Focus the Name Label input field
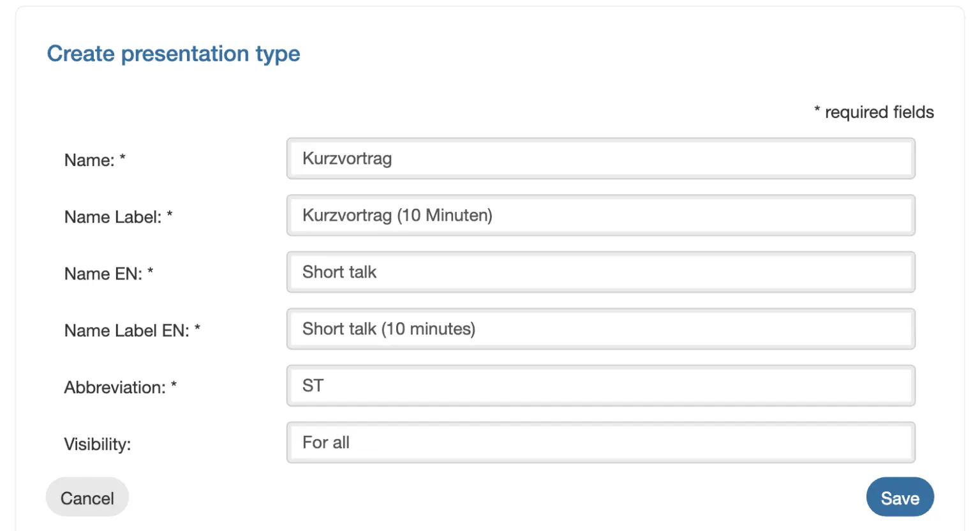Viewport: 980px width, 531px height. coord(601,215)
